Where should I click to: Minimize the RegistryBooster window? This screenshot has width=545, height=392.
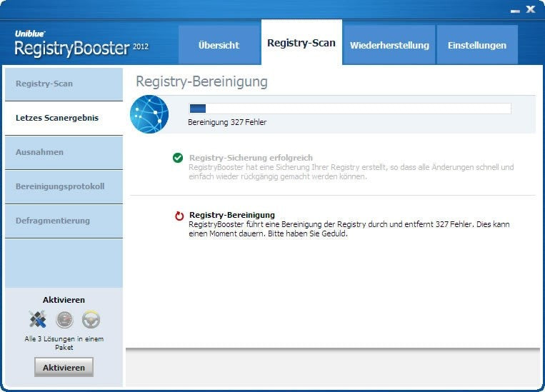click(x=515, y=11)
